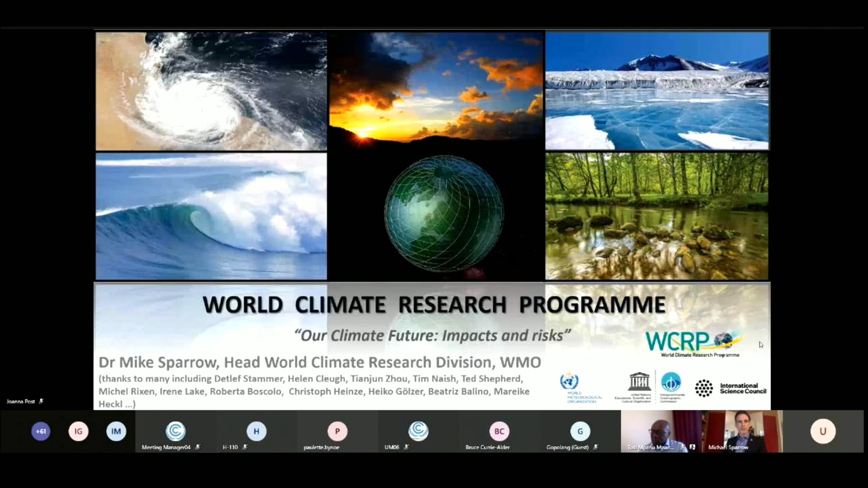This screenshot has width=868, height=488.
Task: Click the International Science Council dotted logo
Action: point(704,388)
